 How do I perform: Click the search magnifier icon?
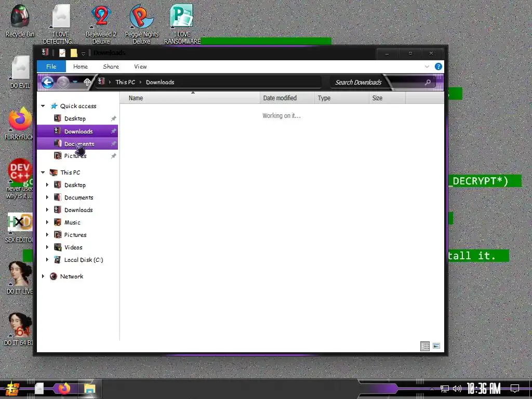(x=428, y=82)
